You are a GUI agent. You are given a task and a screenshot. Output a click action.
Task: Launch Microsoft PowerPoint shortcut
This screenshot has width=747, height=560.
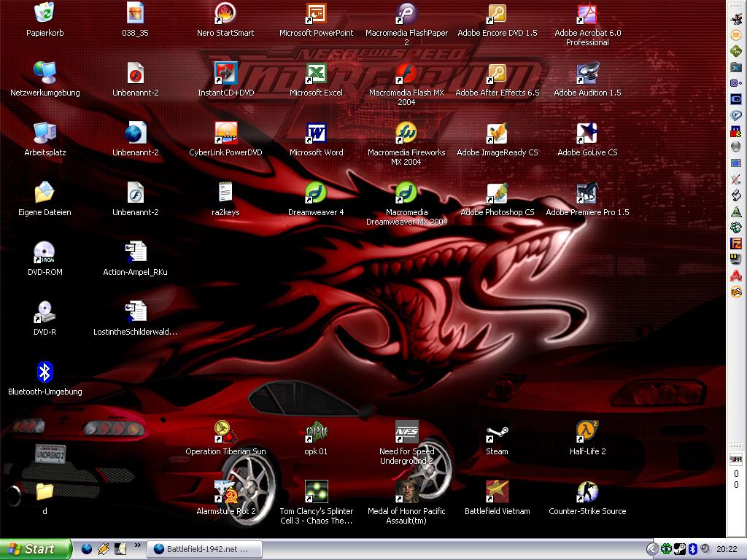click(x=316, y=13)
